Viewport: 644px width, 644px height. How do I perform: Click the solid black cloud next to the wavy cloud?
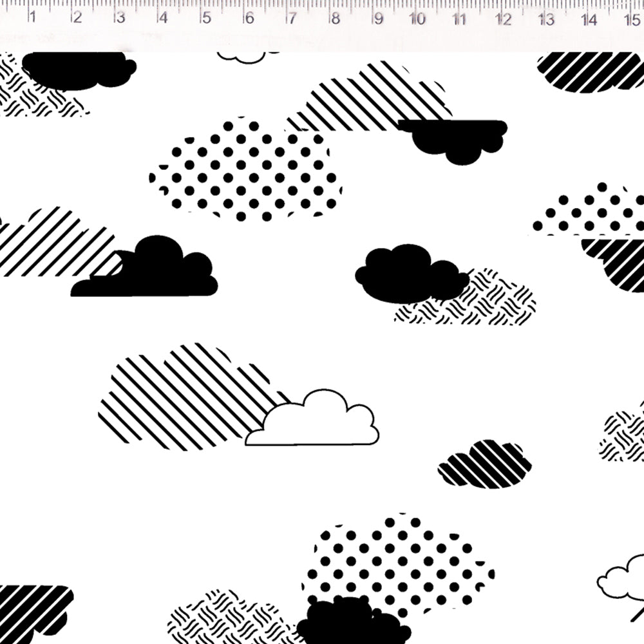pyautogui.click(x=412, y=273)
